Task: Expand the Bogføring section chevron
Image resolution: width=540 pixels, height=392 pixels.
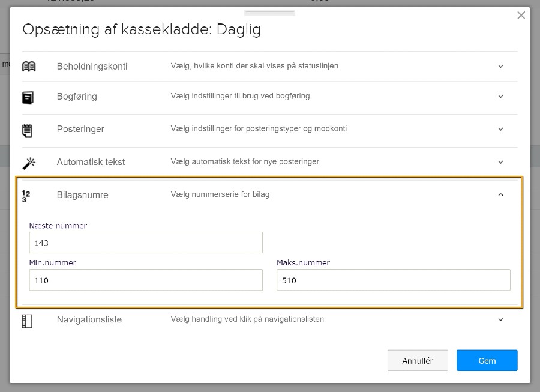Action: pyautogui.click(x=500, y=97)
